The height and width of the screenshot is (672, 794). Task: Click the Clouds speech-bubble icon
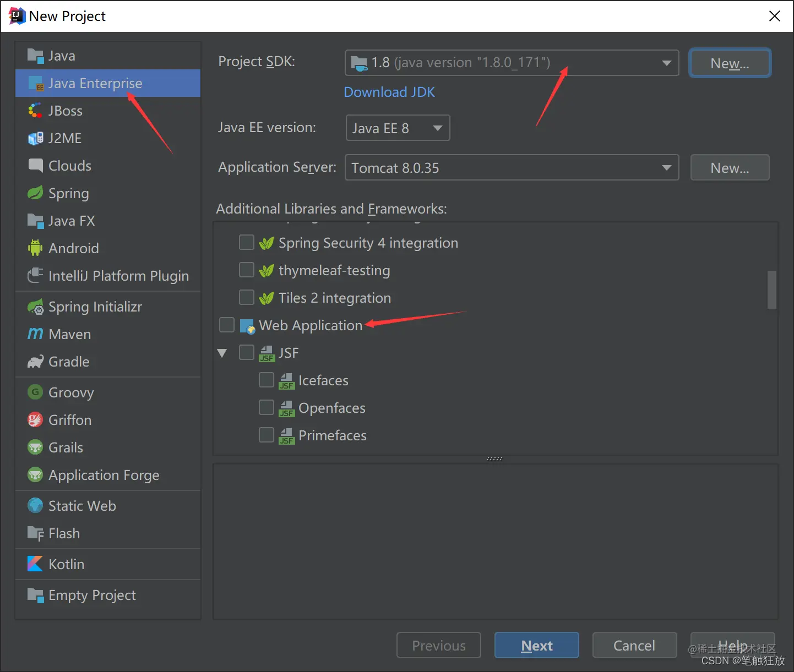(35, 166)
